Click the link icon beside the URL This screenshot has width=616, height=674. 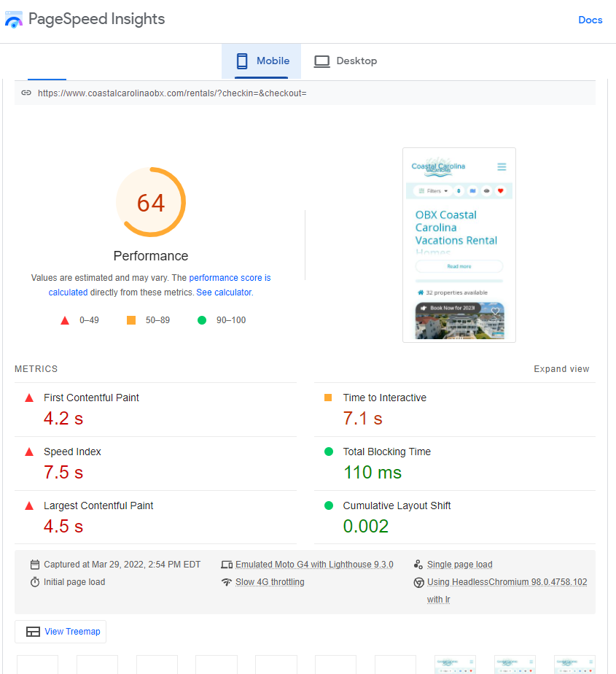coord(26,93)
